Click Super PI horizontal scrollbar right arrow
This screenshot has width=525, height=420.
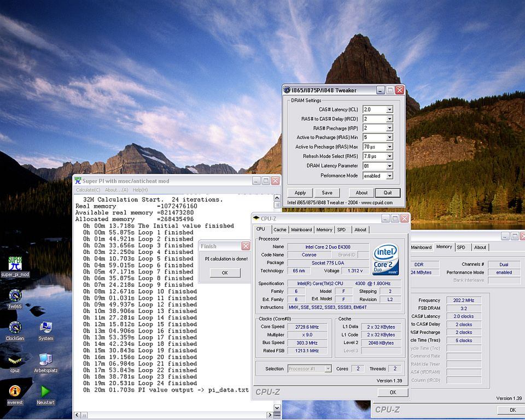(x=270, y=415)
